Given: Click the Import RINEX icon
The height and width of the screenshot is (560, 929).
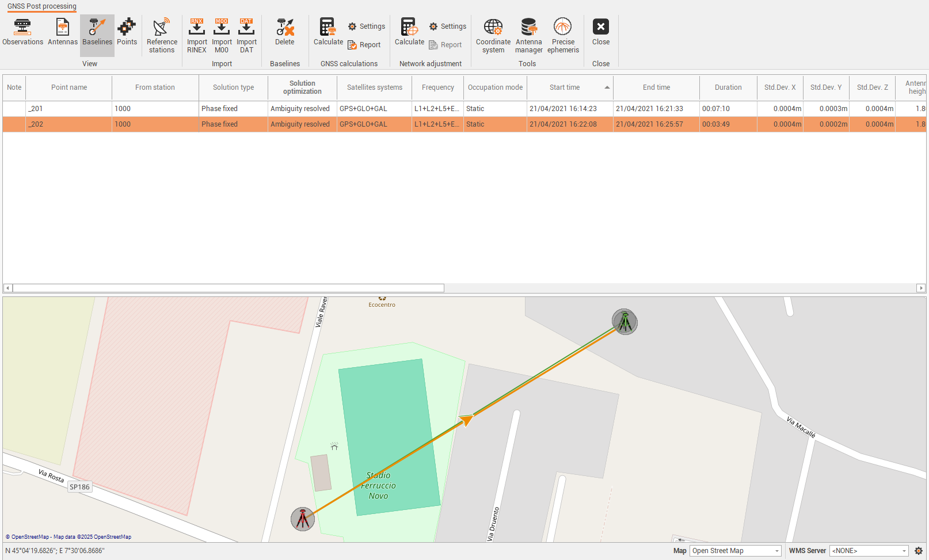Looking at the screenshot, I should point(197,36).
